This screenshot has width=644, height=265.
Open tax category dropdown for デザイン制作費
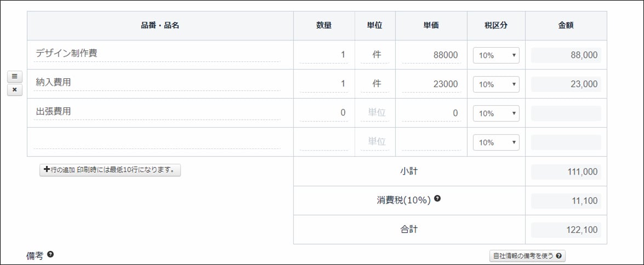click(496, 55)
